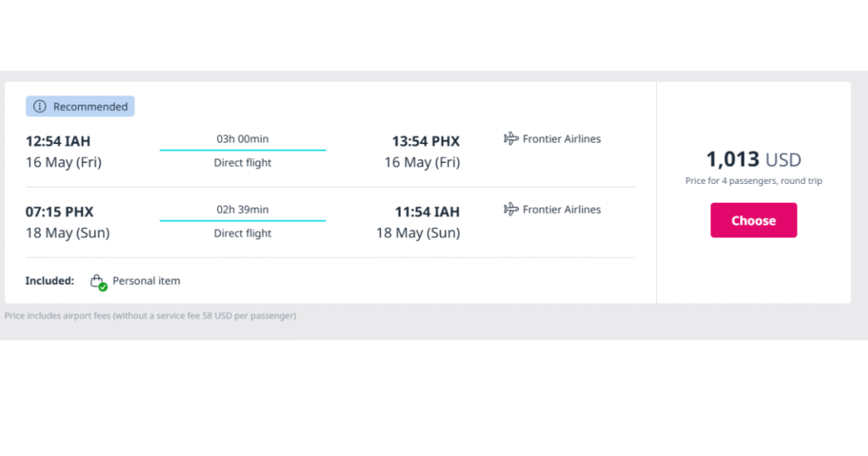
Task: Click the 02h 39min duration label
Action: pos(242,209)
